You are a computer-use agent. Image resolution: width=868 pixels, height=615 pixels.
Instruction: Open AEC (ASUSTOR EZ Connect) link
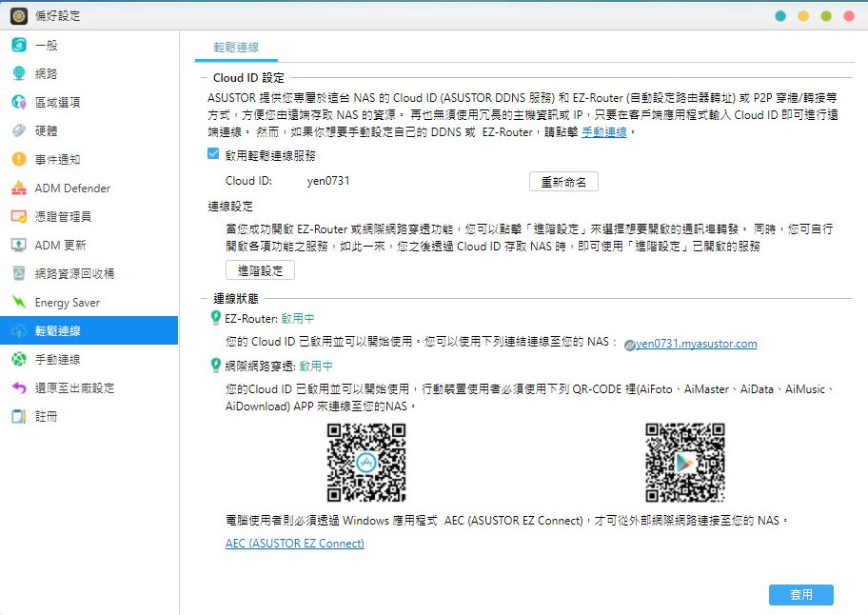(294, 544)
